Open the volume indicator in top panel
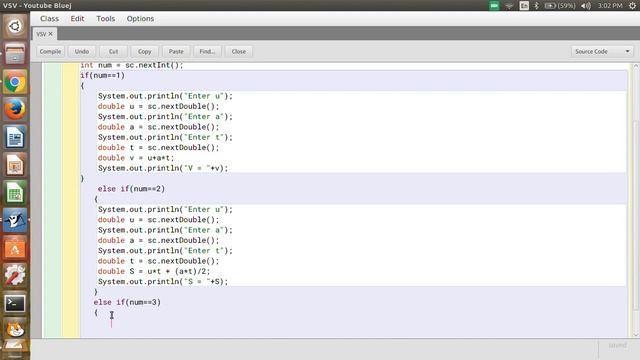Viewport: 640px width, 360px height. point(586,6)
